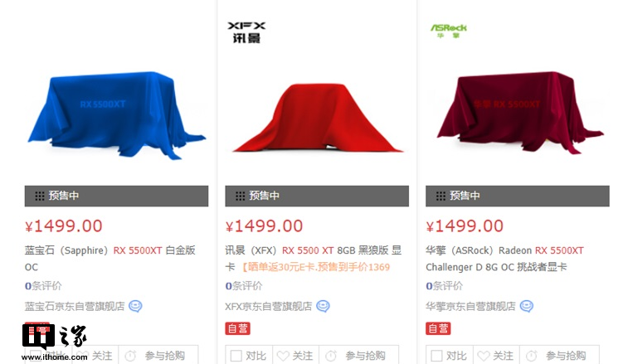
Task: Click 参与抢购 button on ASRock product
Action: [560, 356]
